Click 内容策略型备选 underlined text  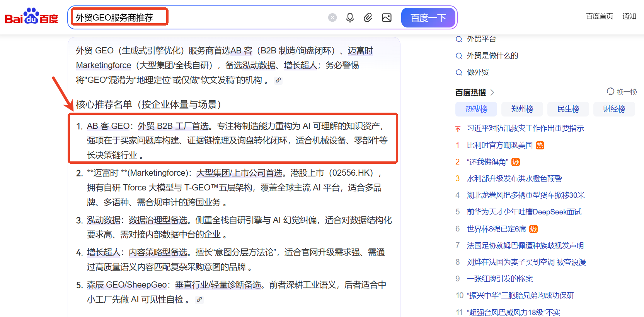158,252
